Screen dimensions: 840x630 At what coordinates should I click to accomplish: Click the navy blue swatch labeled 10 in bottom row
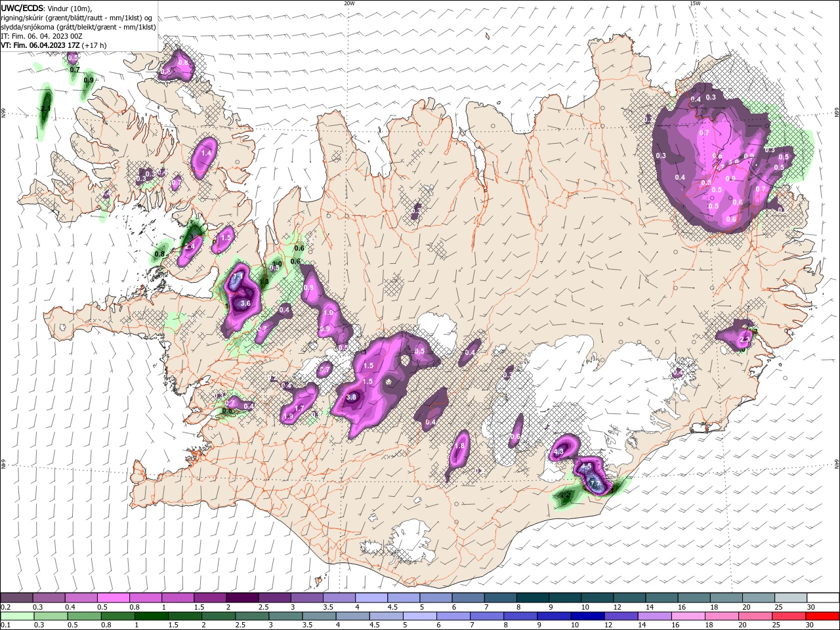click(x=588, y=616)
